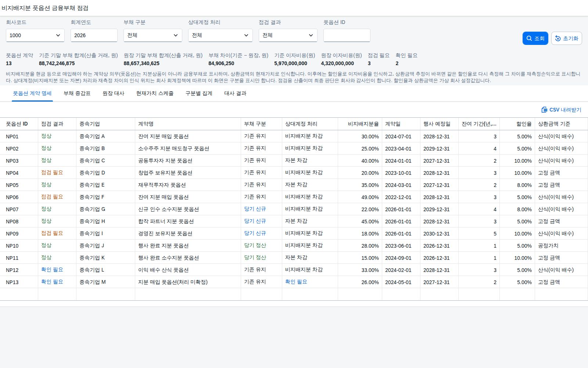
Task: Click the 점검 필요 status in row NP04
Action: point(52,173)
